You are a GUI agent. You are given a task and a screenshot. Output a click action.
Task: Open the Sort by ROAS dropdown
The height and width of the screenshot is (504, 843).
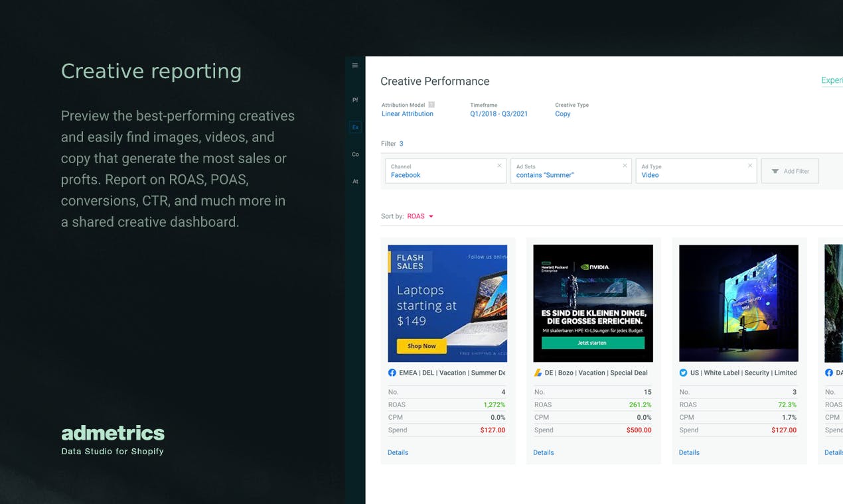click(x=420, y=216)
